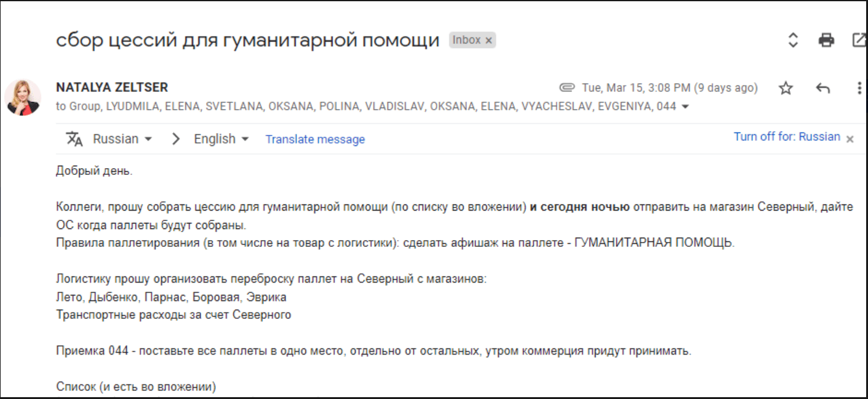Open the target language dropdown showing English
Viewport: 868px width, 399px height.
(x=220, y=139)
